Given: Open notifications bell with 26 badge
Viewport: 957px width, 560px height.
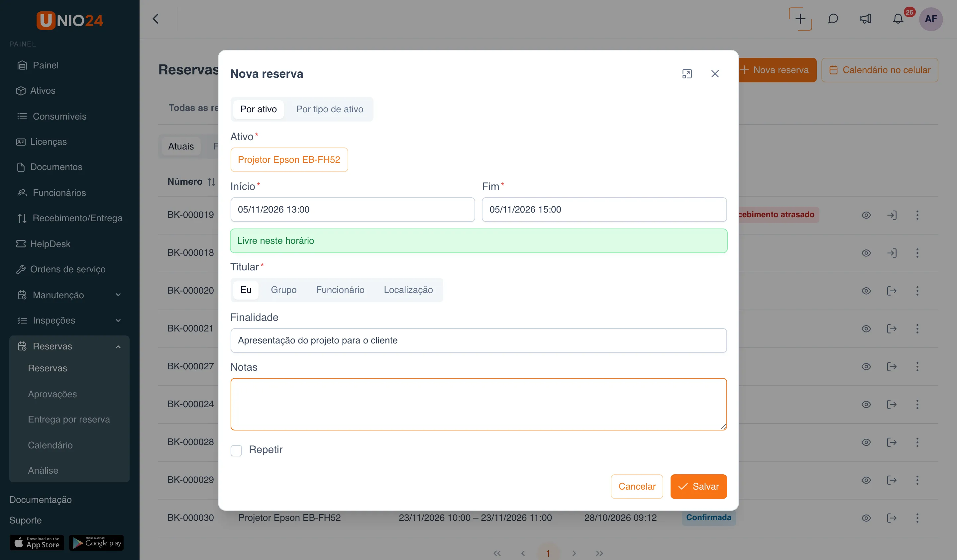Looking at the screenshot, I should [x=898, y=19].
